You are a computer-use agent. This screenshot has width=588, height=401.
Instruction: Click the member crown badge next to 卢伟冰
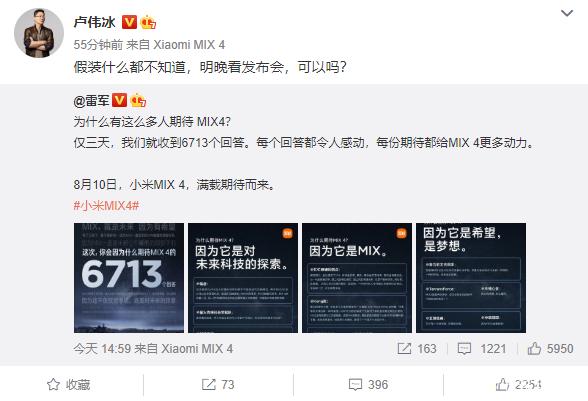pyautogui.click(x=148, y=23)
